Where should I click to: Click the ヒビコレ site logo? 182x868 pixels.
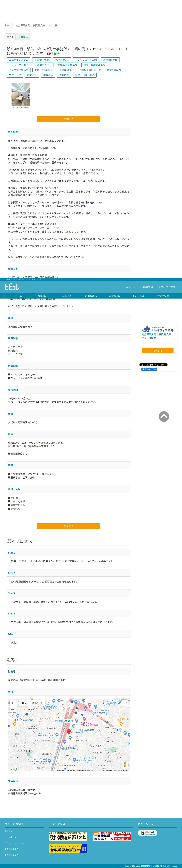(x=12, y=287)
